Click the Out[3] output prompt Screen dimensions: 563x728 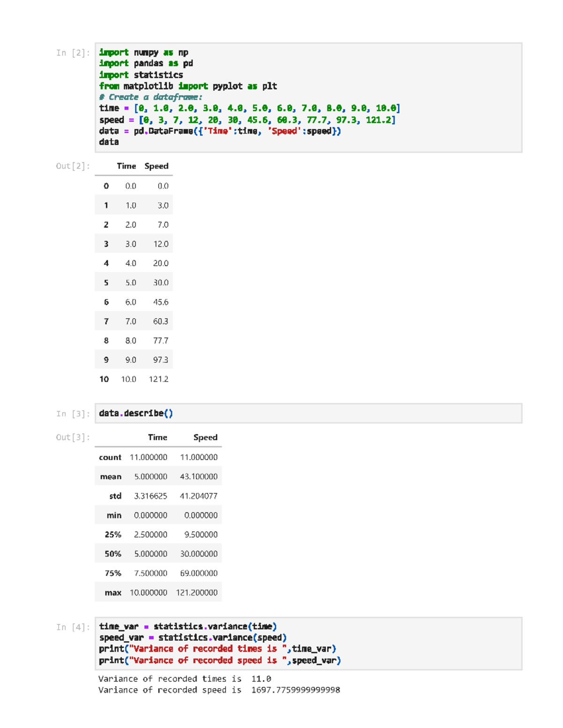pyautogui.click(x=72, y=437)
